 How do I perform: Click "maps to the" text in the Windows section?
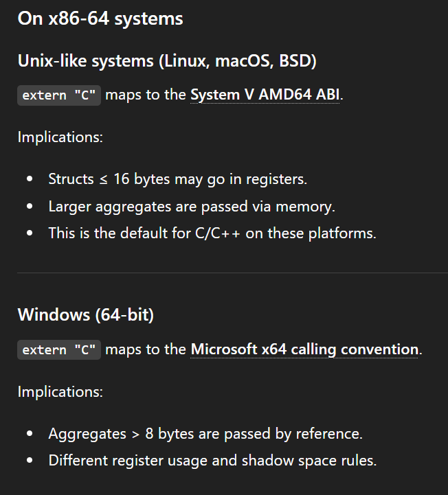tap(146, 349)
